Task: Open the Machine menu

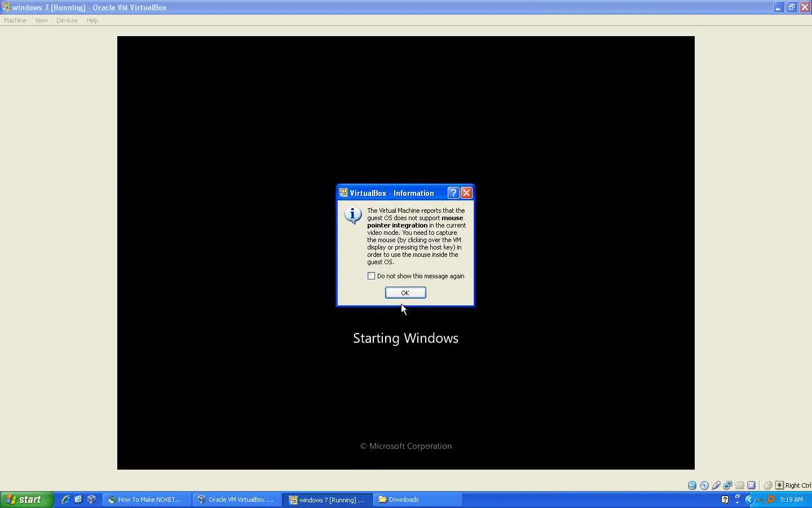Action: pos(15,20)
